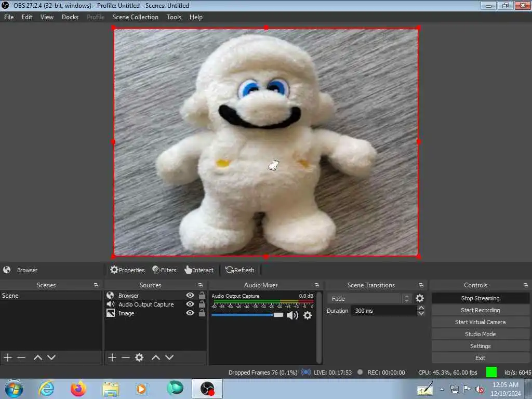
Task: Toggle lock on Image source
Action: tap(202, 313)
